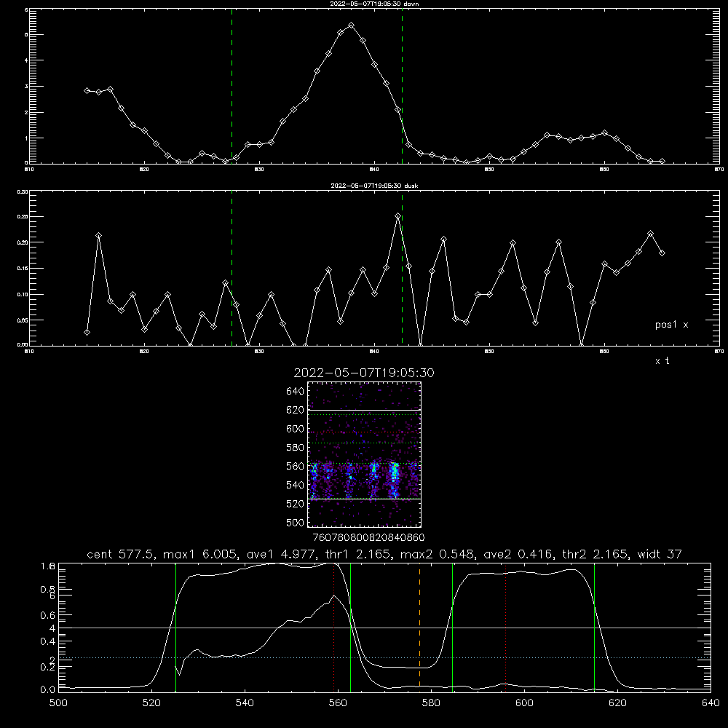Click the dawn plot x-axis label '840'
Image resolution: width=728 pixels, height=728 pixels.
(x=374, y=170)
